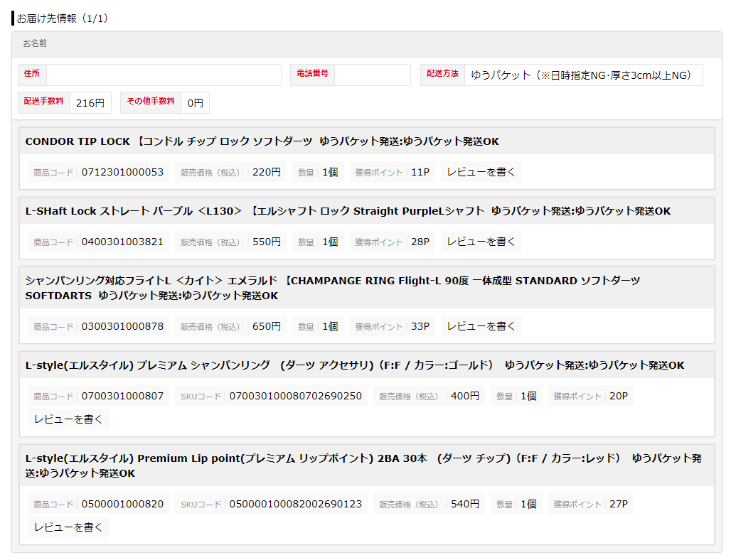Click レビューを書く for L-SHaft Lock ストレート パープル

pos(481,242)
